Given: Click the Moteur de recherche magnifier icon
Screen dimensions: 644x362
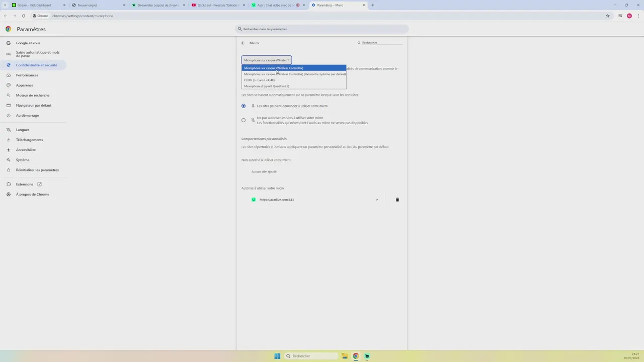Looking at the screenshot, I should (9, 95).
